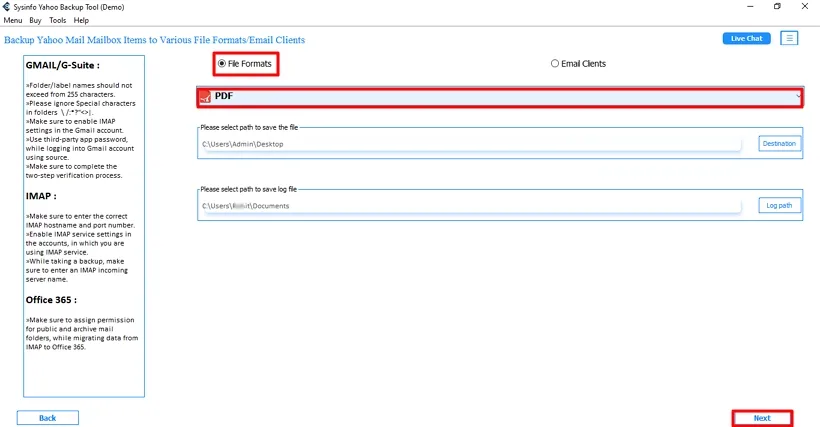This screenshot has width=820, height=427.
Task: Minimize the Sysinfo window
Action: coord(750,7)
